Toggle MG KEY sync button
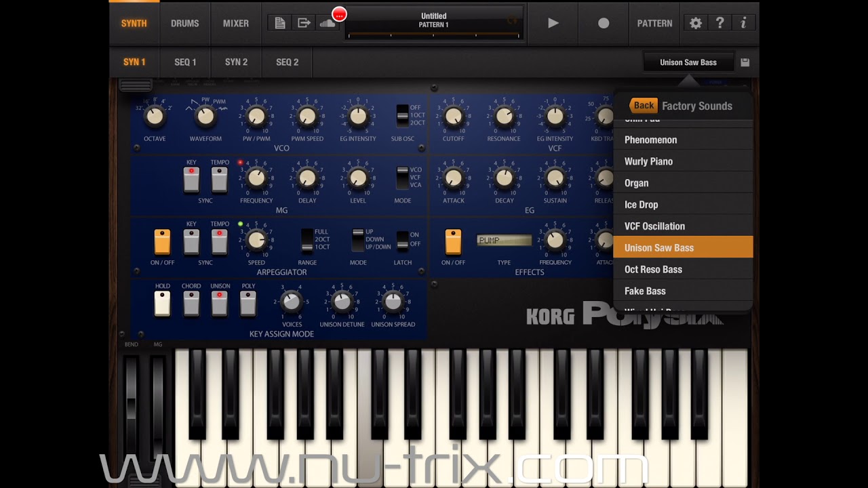868x488 pixels. click(x=191, y=180)
